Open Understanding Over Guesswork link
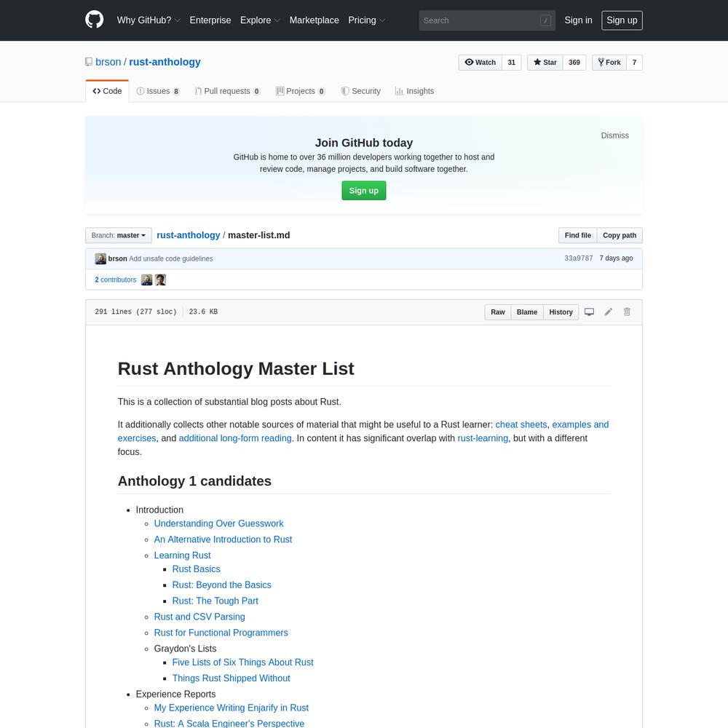 218,523
